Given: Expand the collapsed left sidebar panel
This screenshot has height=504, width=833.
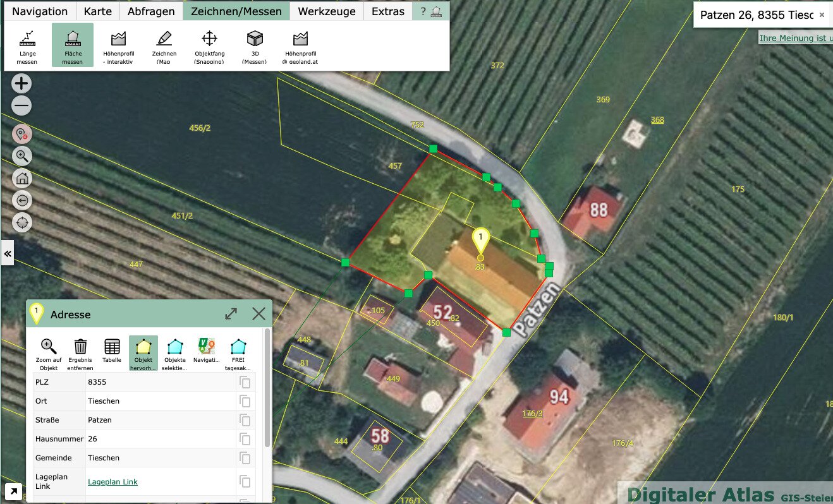Looking at the screenshot, I should click(x=8, y=253).
